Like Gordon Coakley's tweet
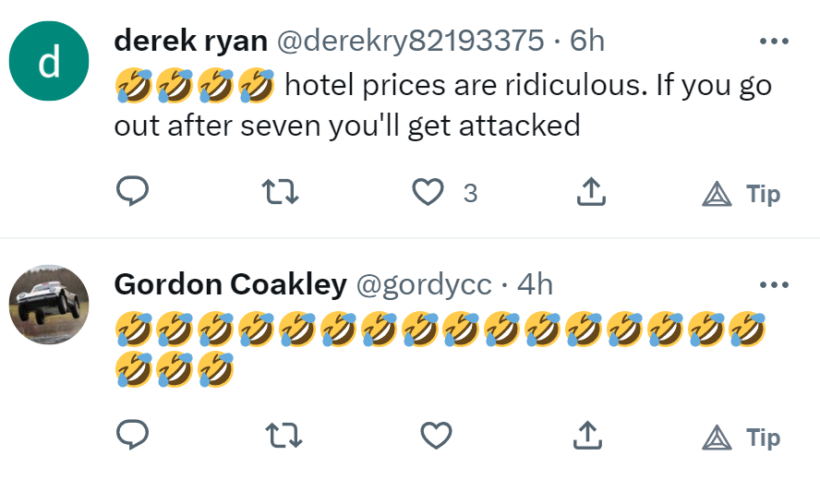This screenshot has width=820, height=480. [x=433, y=436]
